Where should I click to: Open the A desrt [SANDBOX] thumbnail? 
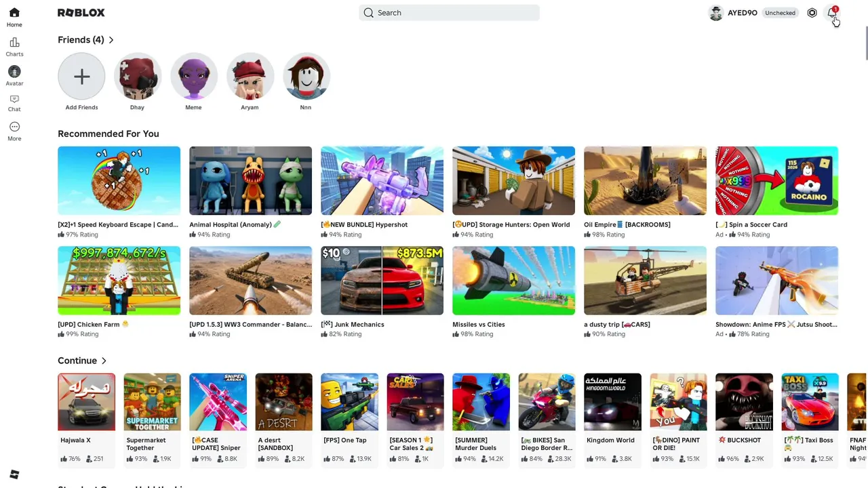283,402
